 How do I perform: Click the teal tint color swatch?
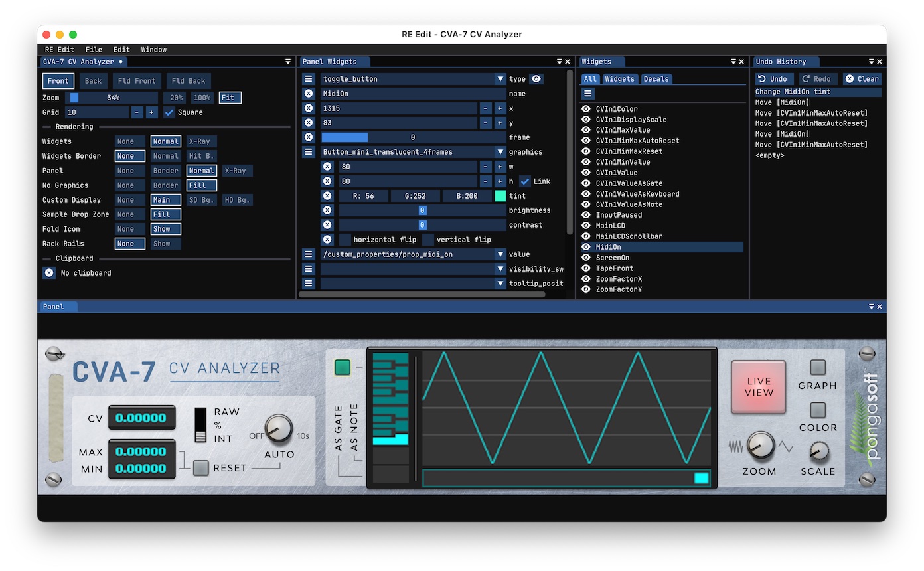[500, 196]
